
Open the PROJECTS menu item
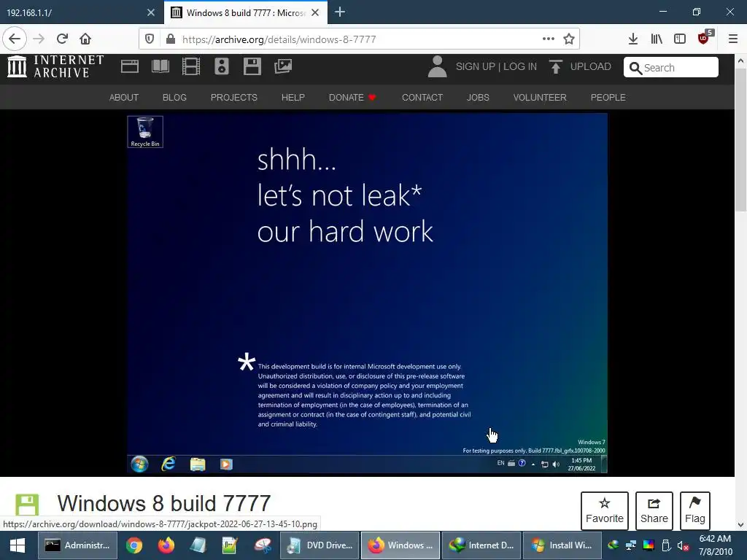point(234,97)
